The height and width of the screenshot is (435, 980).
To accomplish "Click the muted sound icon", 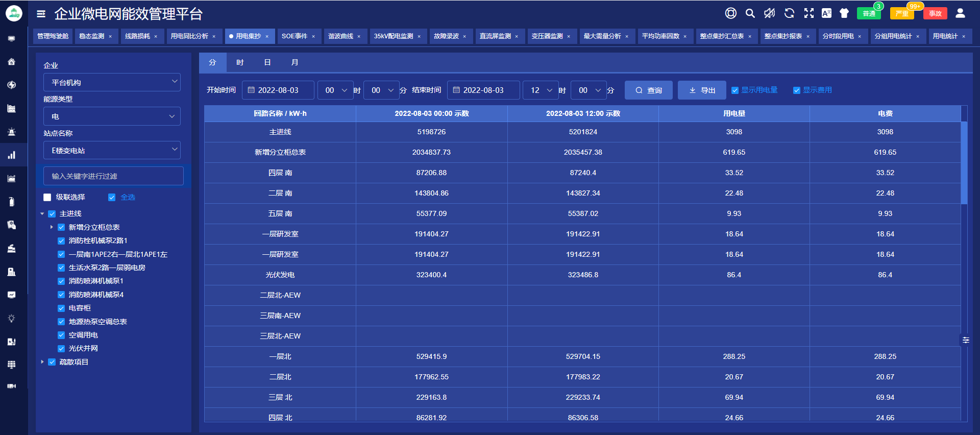I will (769, 13).
